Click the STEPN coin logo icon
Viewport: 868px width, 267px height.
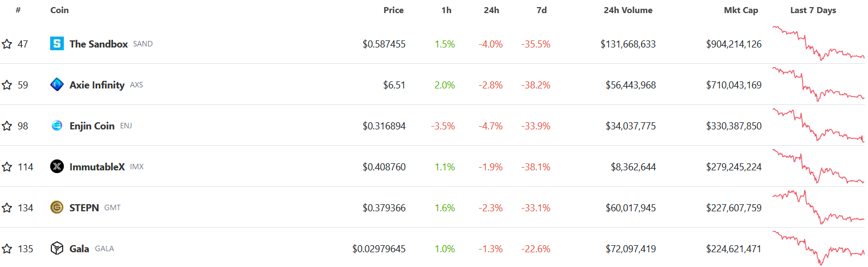57,207
